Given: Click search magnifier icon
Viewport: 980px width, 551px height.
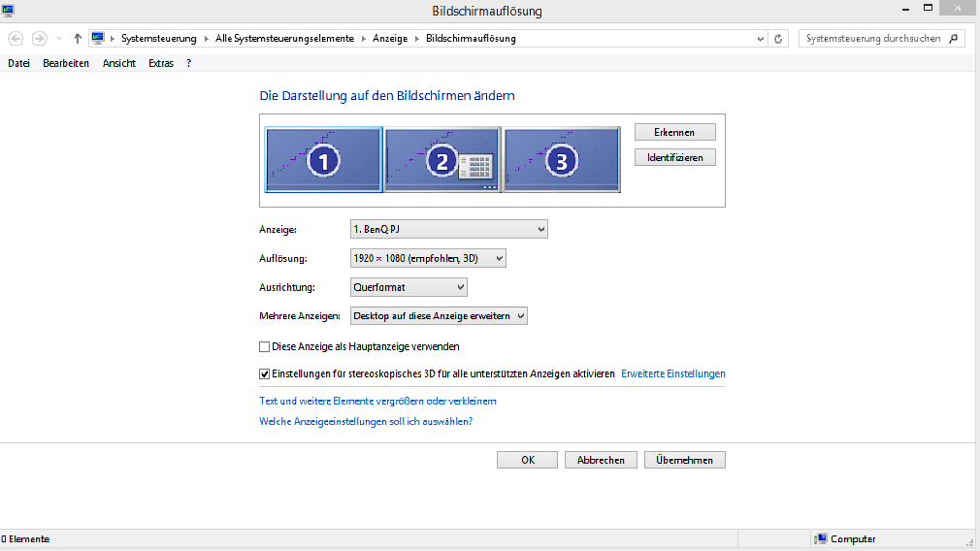Looking at the screenshot, I should 954,39.
